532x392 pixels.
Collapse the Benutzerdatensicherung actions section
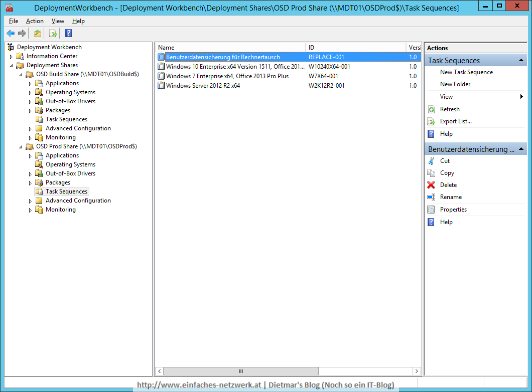coord(521,149)
